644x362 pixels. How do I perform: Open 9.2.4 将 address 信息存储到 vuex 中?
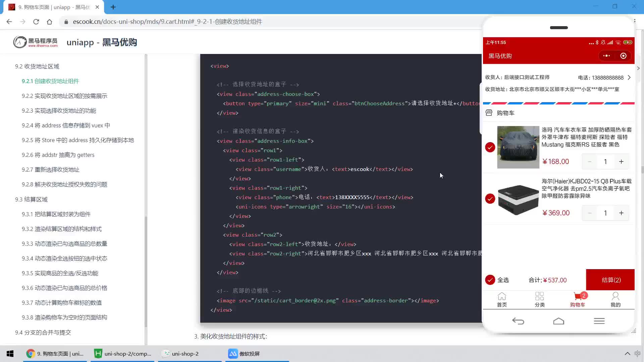click(66, 125)
